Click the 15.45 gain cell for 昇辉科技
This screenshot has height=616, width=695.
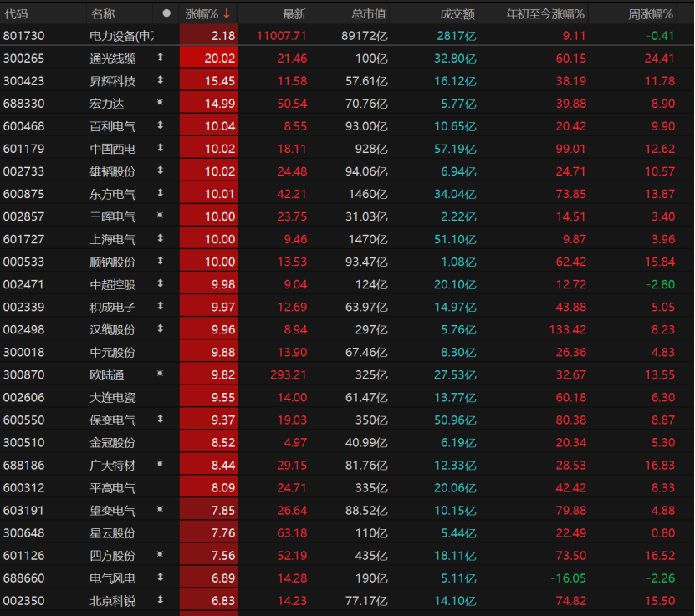pos(209,81)
